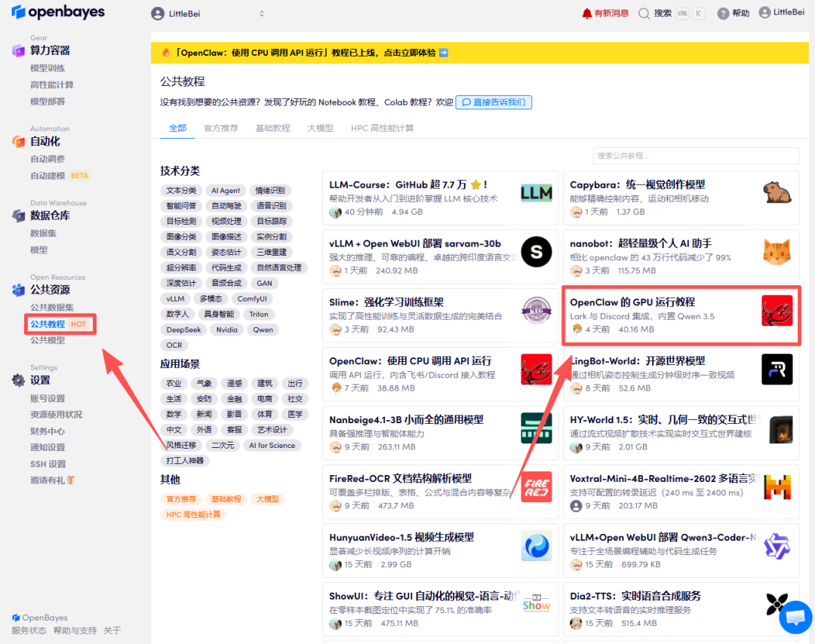Click the HunyuanVideo-1.5 swirl thumbnail
Image resolution: width=815 pixels, height=644 pixels.
click(x=537, y=545)
